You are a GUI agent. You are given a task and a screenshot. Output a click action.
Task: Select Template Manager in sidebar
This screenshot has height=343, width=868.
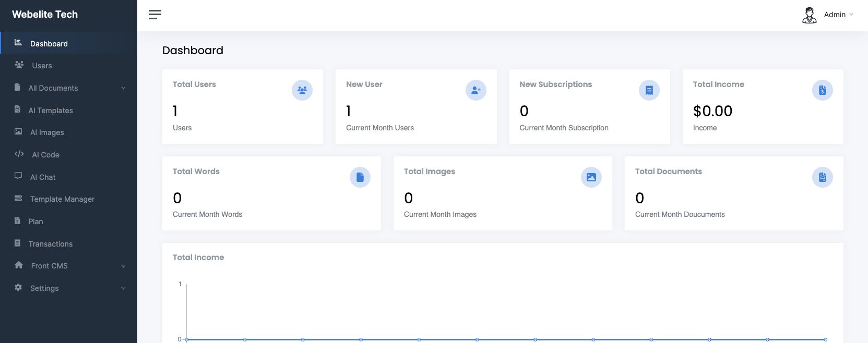(x=62, y=199)
